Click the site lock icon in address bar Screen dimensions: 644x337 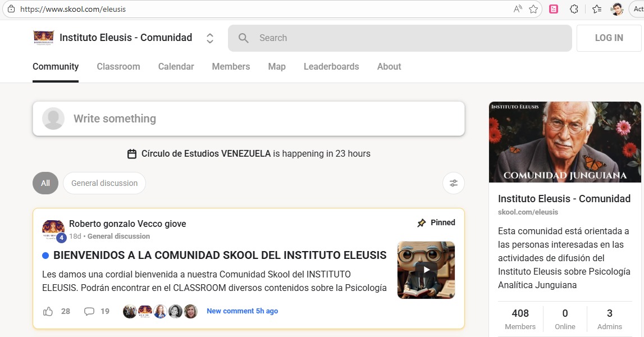[x=11, y=9]
